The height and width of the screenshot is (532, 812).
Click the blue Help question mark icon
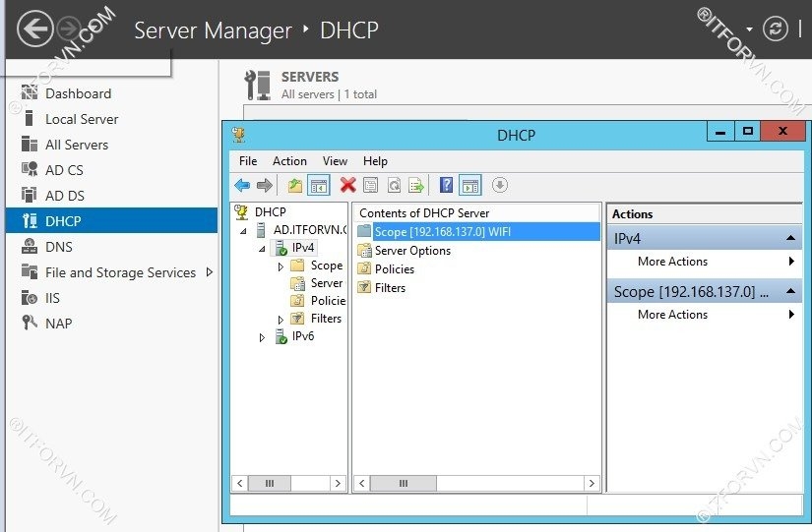(x=446, y=185)
